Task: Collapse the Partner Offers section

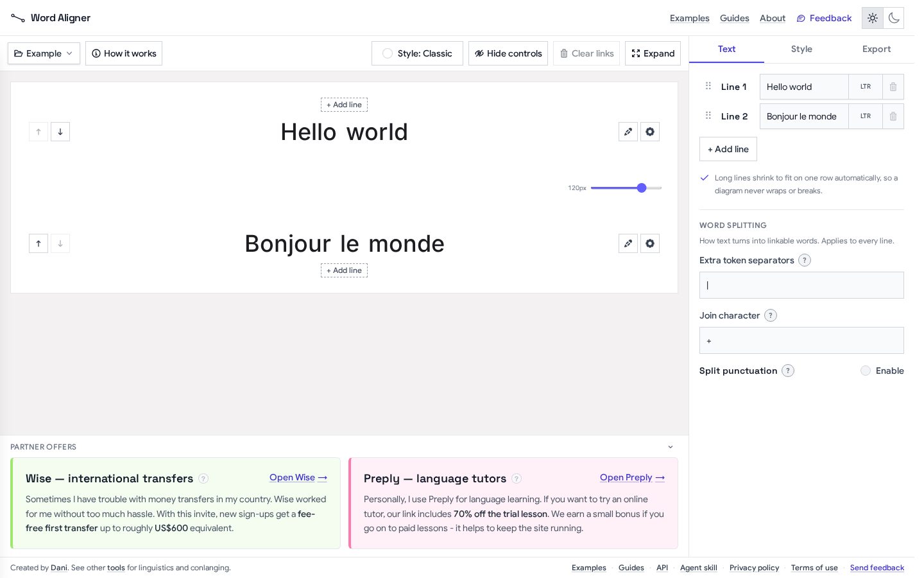Action: (x=671, y=447)
